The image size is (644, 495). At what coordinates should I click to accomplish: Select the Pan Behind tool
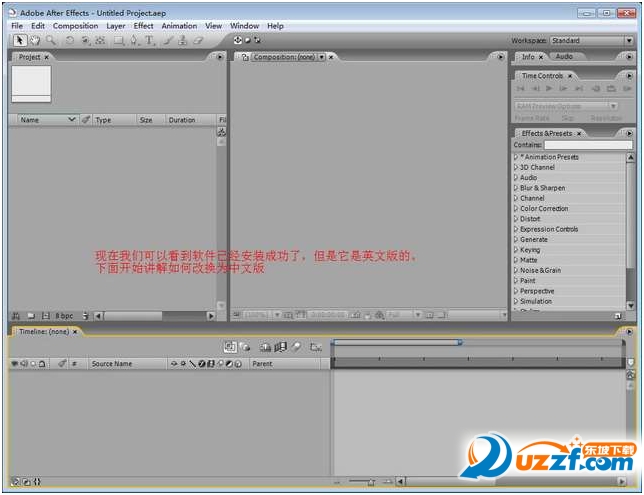point(100,40)
